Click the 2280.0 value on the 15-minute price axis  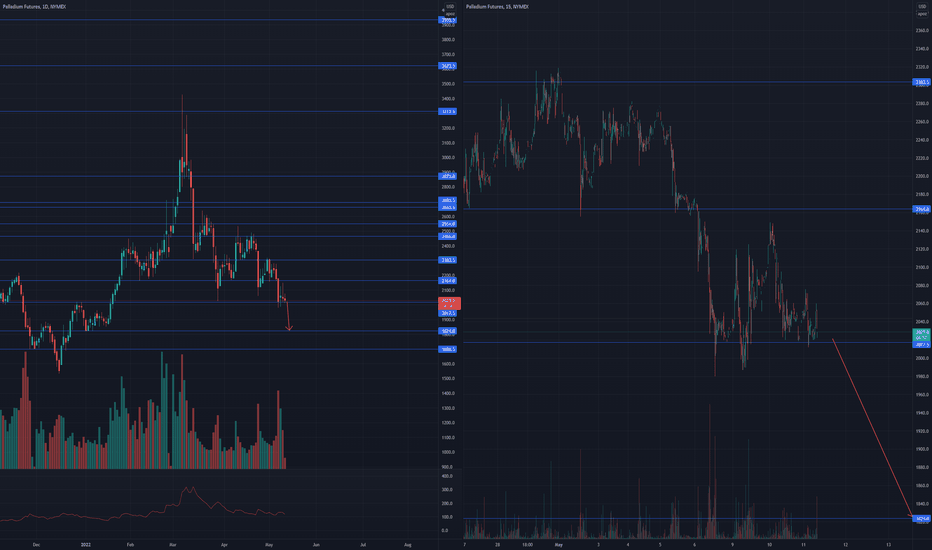[922, 103]
